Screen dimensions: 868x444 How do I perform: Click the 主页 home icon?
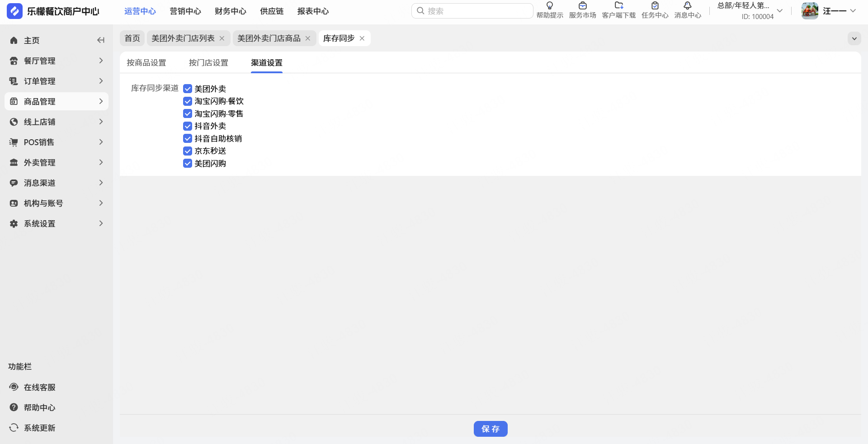[14, 40]
